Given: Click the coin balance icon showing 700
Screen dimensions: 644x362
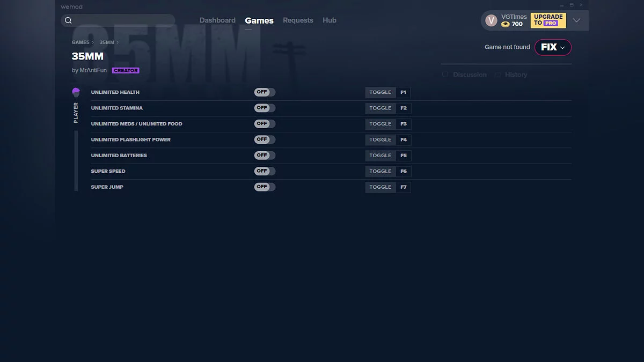Looking at the screenshot, I should (x=505, y=24).
